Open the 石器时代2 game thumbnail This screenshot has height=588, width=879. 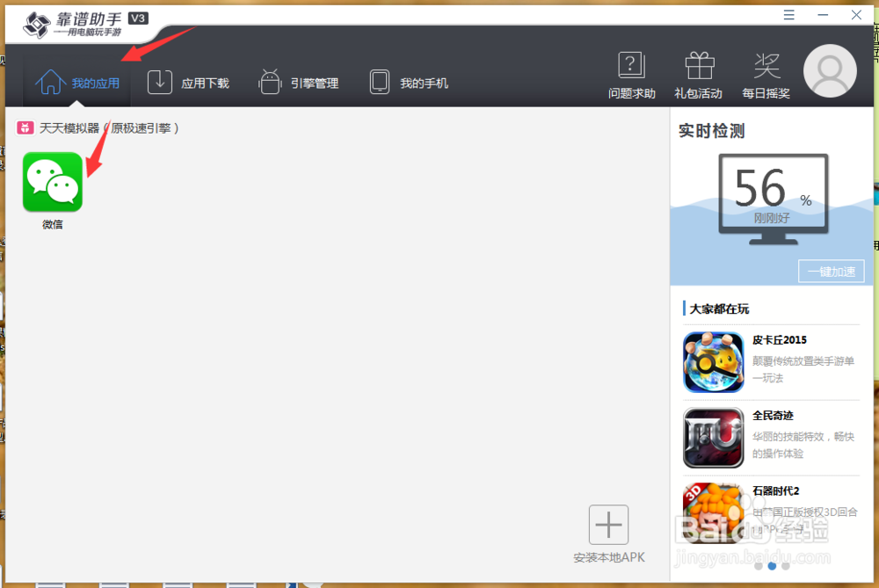point(714,512)
